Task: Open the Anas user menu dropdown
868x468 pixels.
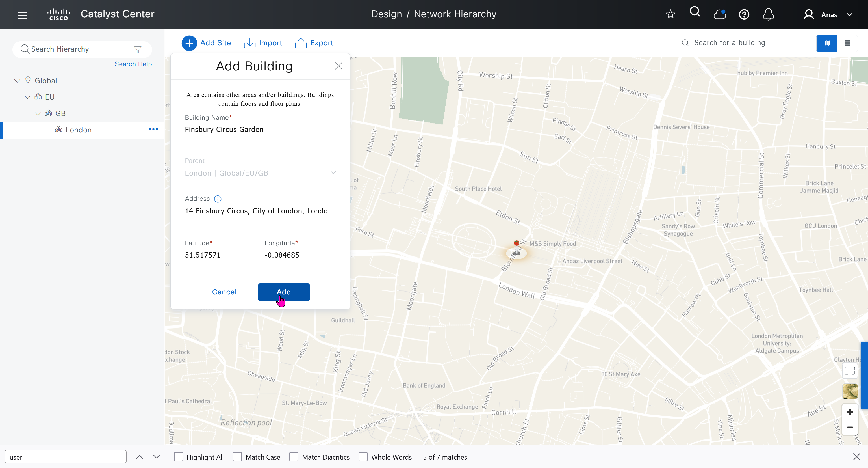Action: [x=849, y=15]
